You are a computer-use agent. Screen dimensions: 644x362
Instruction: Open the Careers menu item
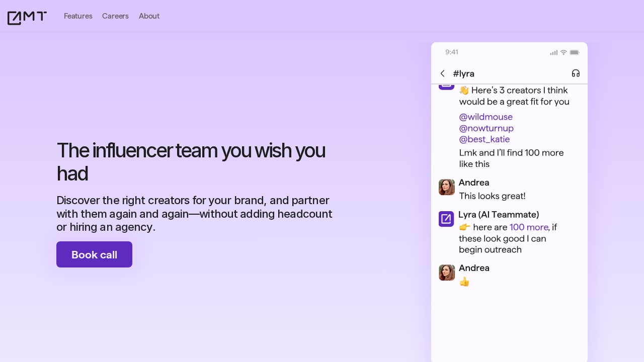pyautogui.click(x=115, y=16)
